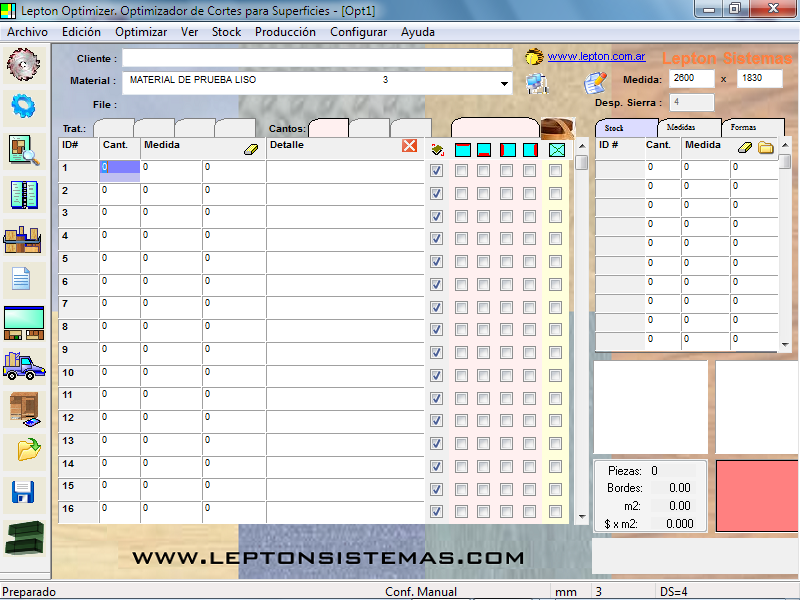Click the top edge banding column icon
This screenshot has height=600, width=800.
(x=462, y=150)
